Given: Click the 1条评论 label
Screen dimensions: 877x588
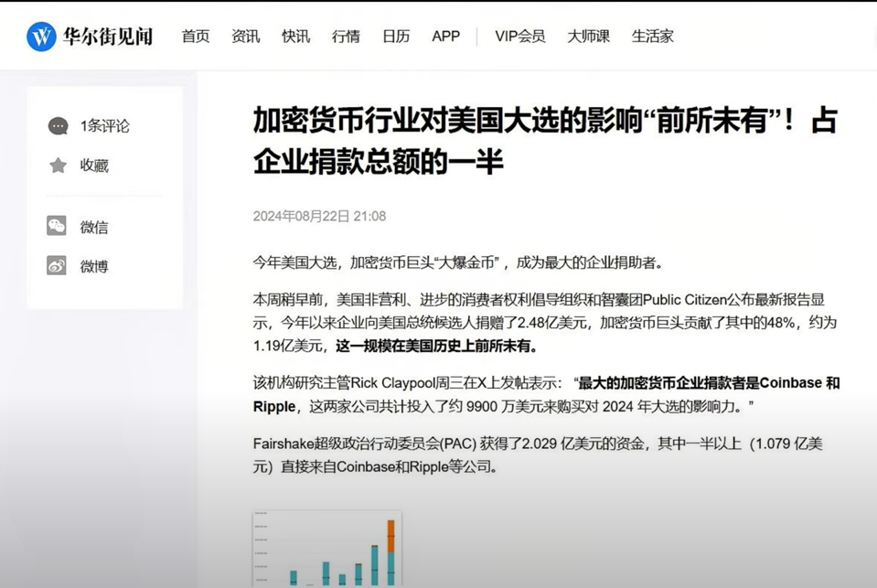Looking at the screenshot, I should (104, 126).
